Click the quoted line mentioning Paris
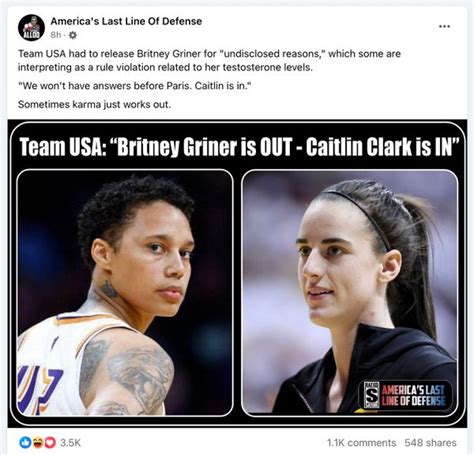This screenshot has height=455, width=474. pyautogui.click(x=134, y=86)
